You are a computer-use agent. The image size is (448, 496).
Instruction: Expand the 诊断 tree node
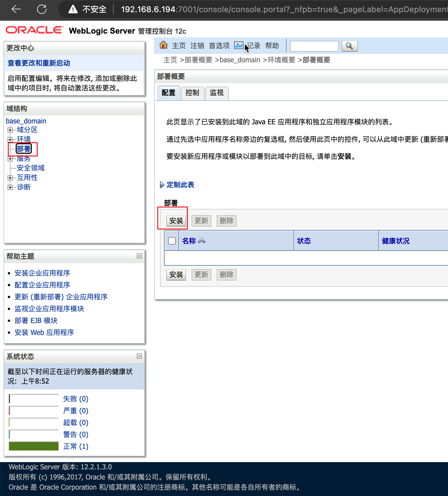(10, 187)
